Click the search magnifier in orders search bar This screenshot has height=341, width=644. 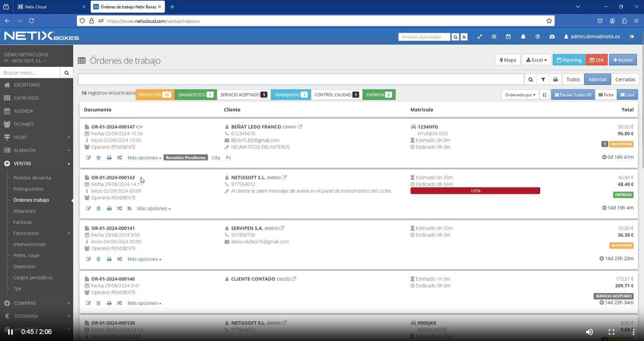click(531, 80)
